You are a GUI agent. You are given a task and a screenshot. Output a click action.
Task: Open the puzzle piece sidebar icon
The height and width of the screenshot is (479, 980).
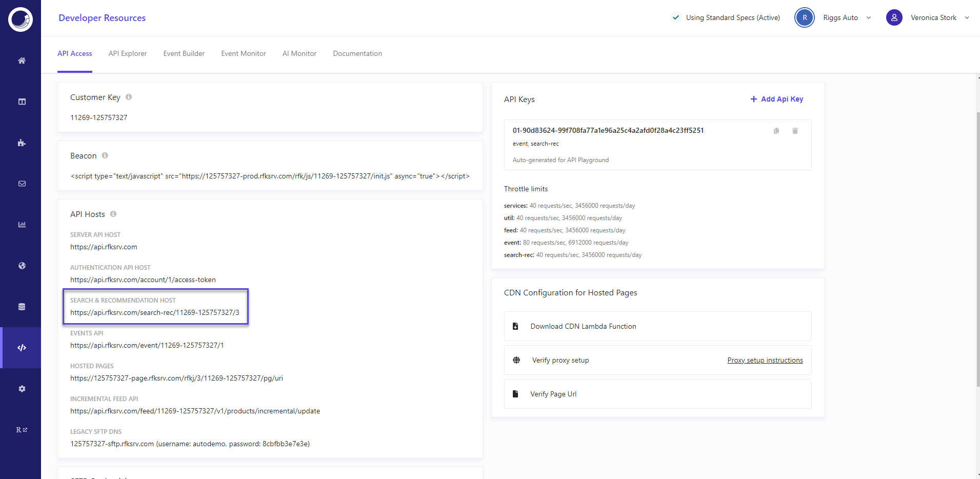[22, 143]
